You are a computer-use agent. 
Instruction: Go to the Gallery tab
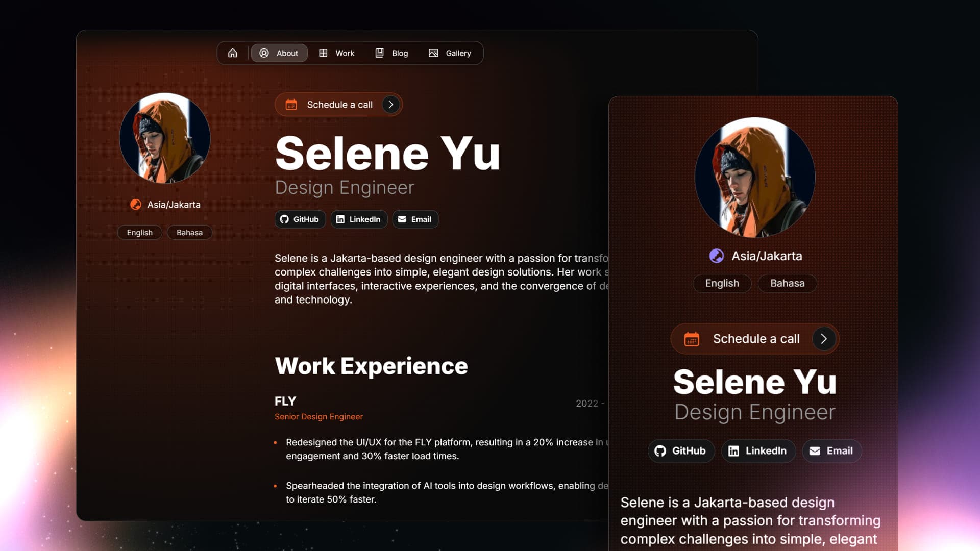(450, 53)
